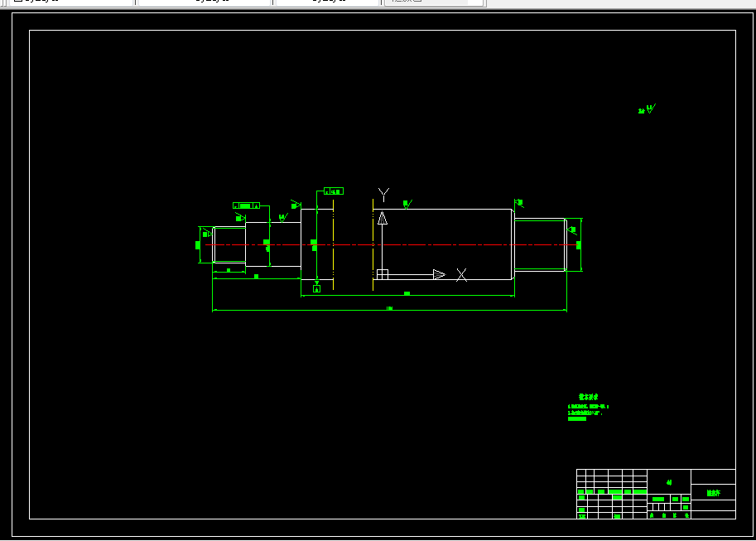Select the right-end diameter dimension line
This screenshot has width=756, height=541.
581,244
